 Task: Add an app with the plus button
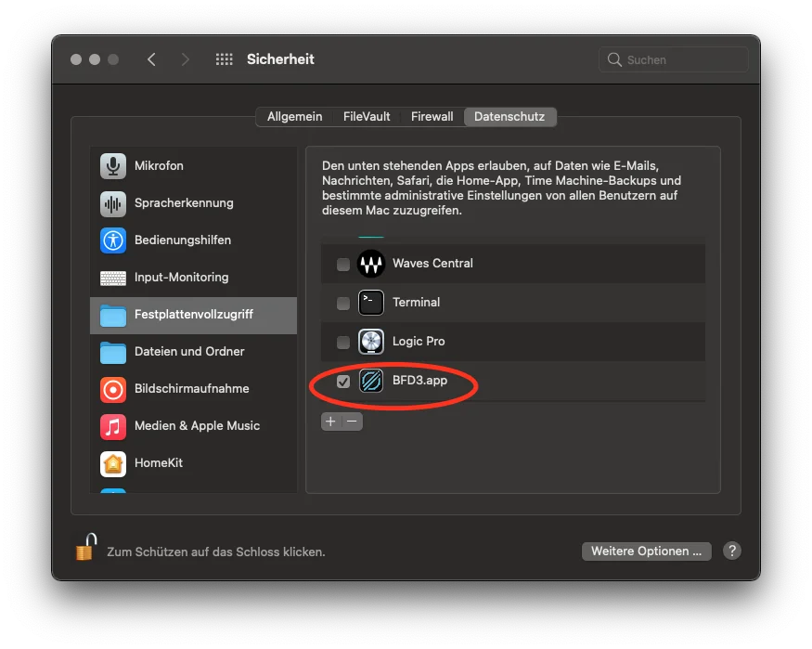[331, 422]
